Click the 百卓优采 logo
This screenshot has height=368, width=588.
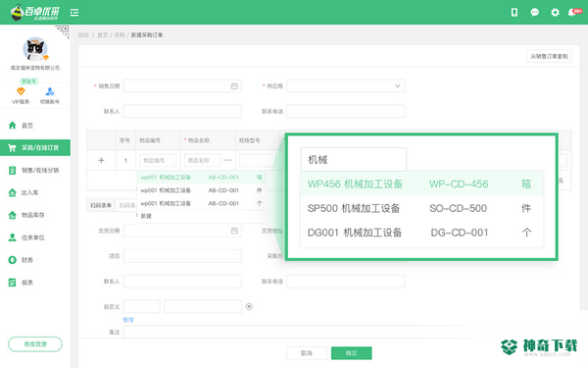(x=34, y=13)
